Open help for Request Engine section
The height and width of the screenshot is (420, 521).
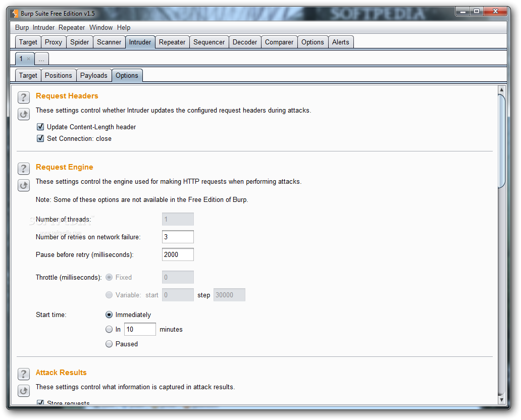[x=24, y=169]
